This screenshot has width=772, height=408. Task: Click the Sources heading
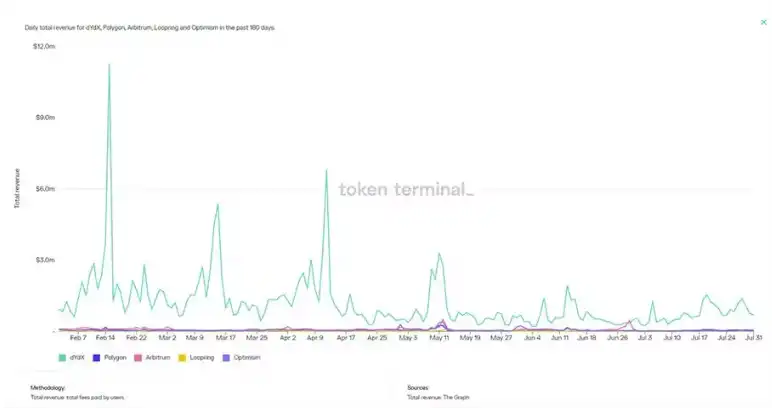tap(418, 388)
